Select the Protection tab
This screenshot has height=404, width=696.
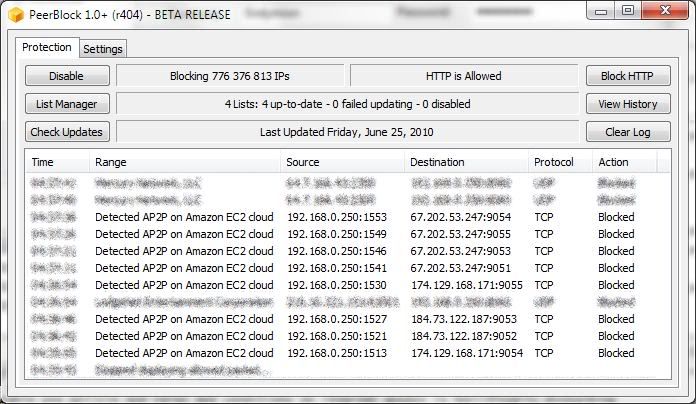(x=47, y=47)
